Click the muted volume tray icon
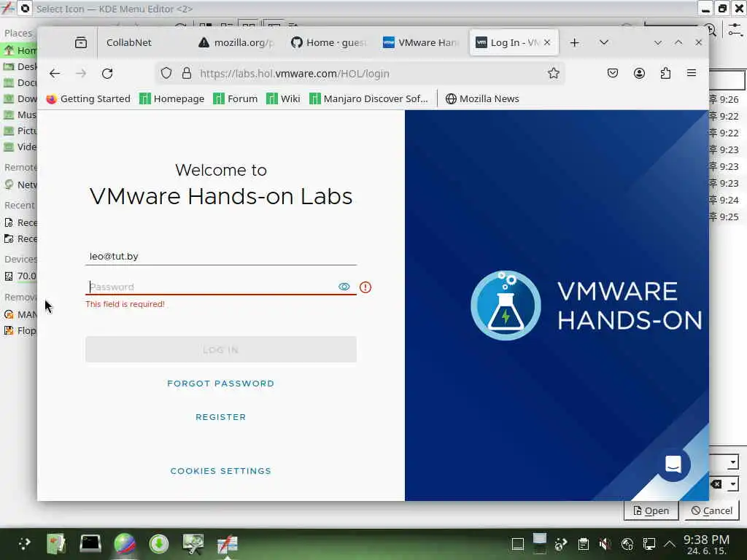Screen dimensions: 747x560 [x=605, y=544]
